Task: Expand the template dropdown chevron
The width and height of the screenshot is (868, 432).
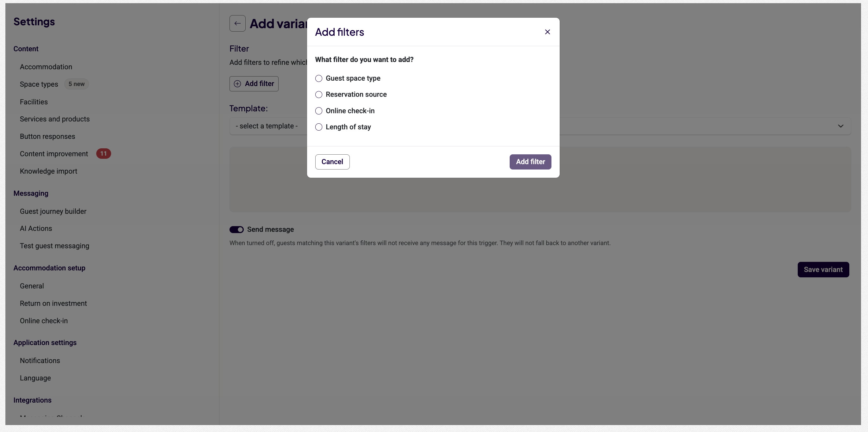Action: (840, 126)
